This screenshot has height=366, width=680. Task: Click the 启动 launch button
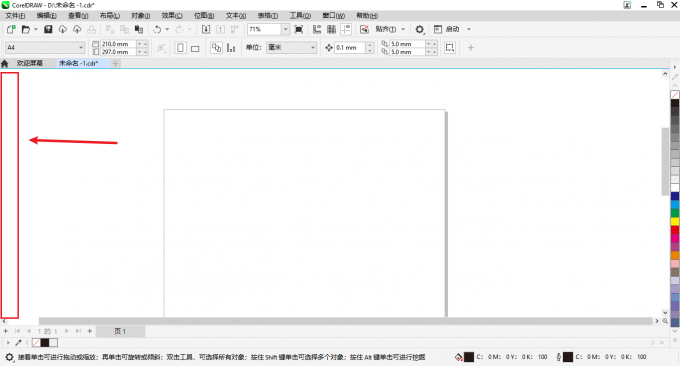pyautogui.click(x=447, y=29)
